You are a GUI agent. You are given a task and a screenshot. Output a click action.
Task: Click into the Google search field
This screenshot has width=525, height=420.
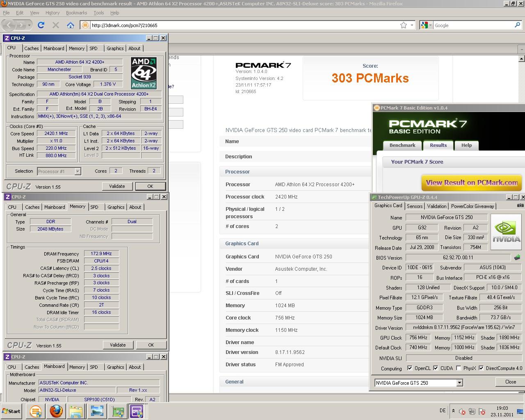pos(472,25)
